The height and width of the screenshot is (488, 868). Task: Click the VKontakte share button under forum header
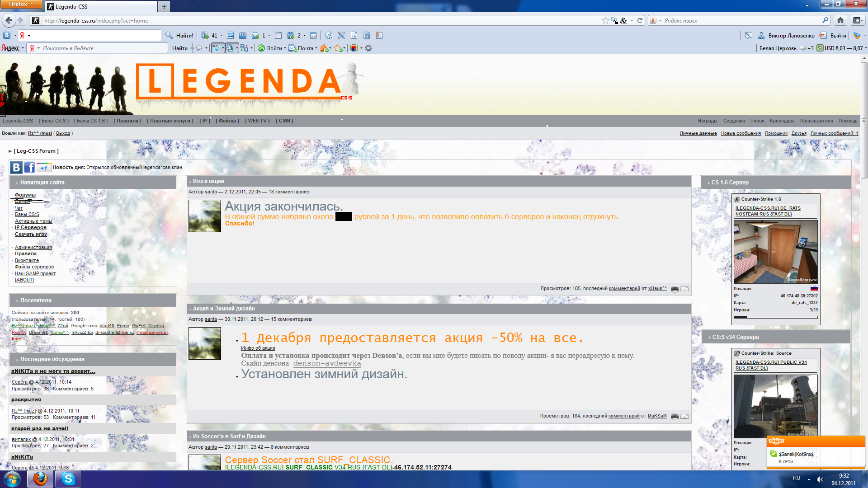tap(16, 168)
